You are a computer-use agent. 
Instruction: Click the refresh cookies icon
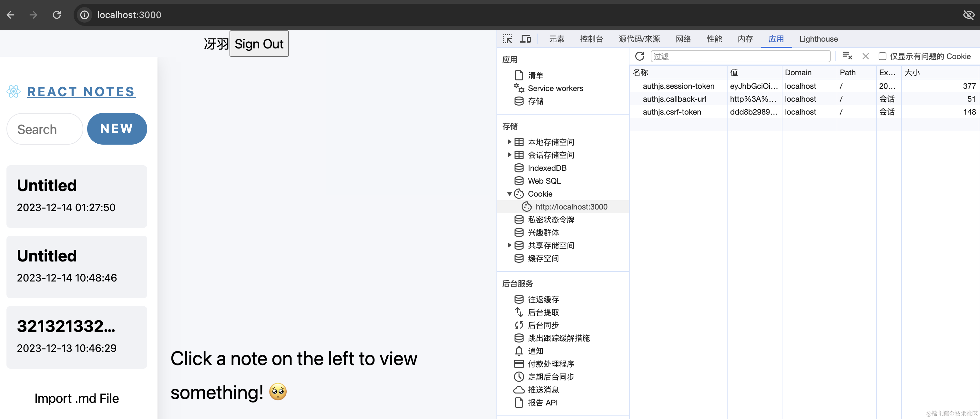[639, 56]
